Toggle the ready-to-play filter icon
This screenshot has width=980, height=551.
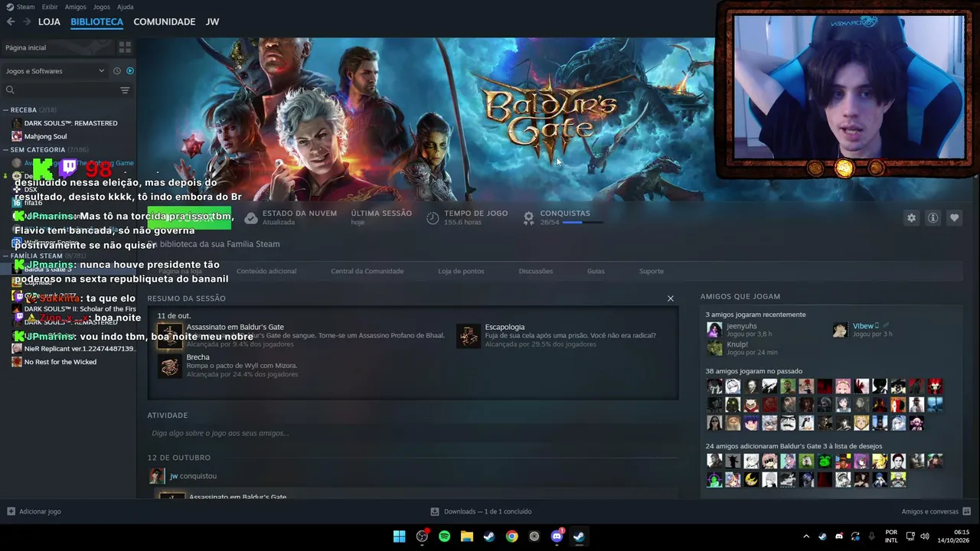pyautogui.click(x=130, y=71)
